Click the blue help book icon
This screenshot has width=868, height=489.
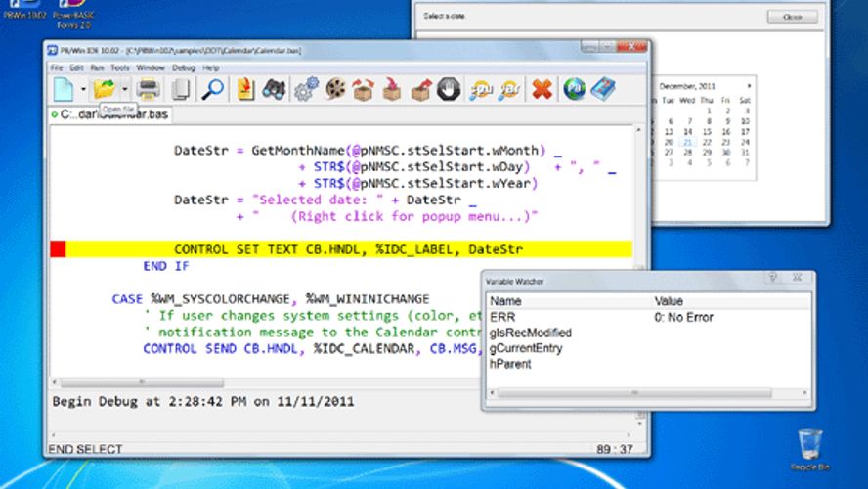coord(603,90)
